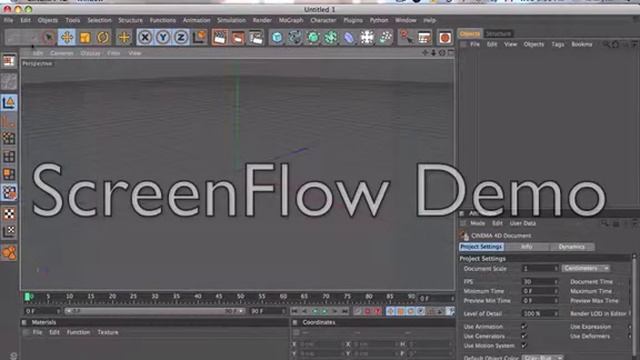The width and height of the screenshot is (640, 360).
Task: Click the highlighted checkered mode icon in sidebar
Action: (x=9, y=193)
